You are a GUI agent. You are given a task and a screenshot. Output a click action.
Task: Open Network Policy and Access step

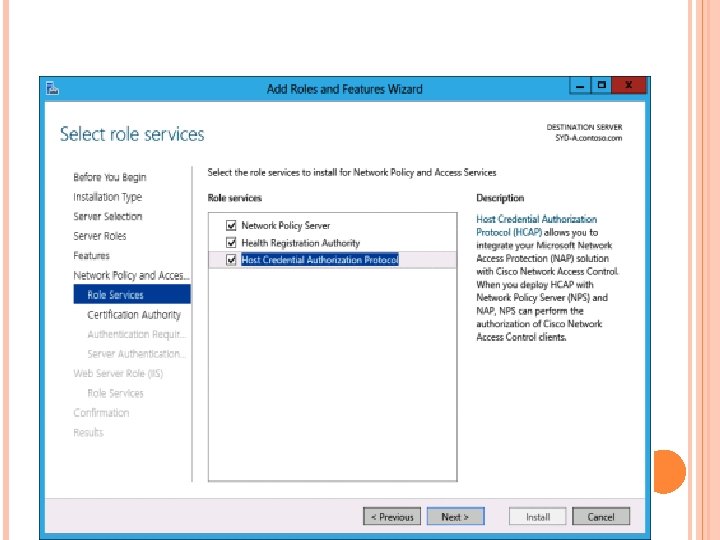131,276
